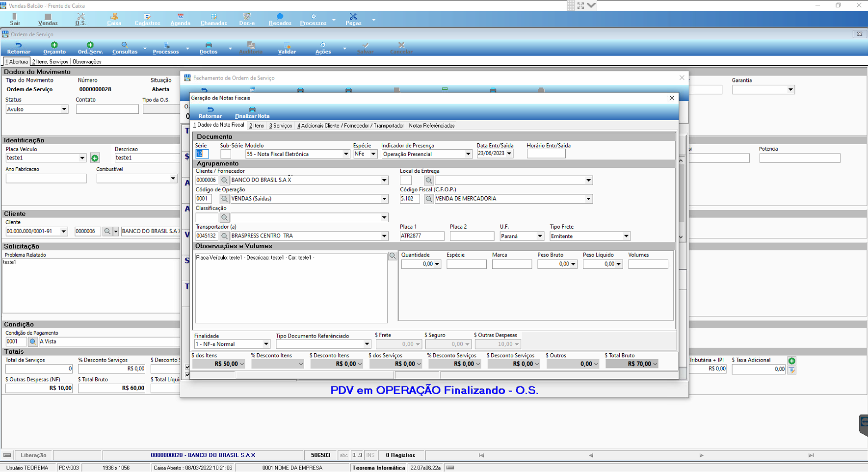
Task: Close the Geração de Notas Fiscais dialog
Action: 672,98
